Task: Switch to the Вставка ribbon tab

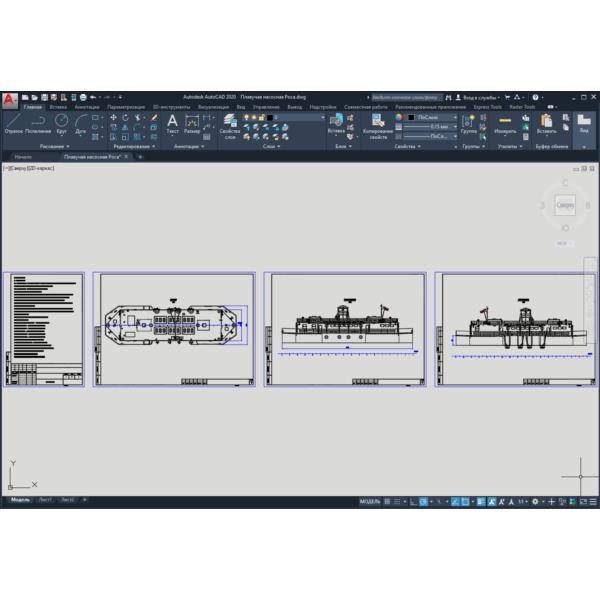Action: (58, 107)
